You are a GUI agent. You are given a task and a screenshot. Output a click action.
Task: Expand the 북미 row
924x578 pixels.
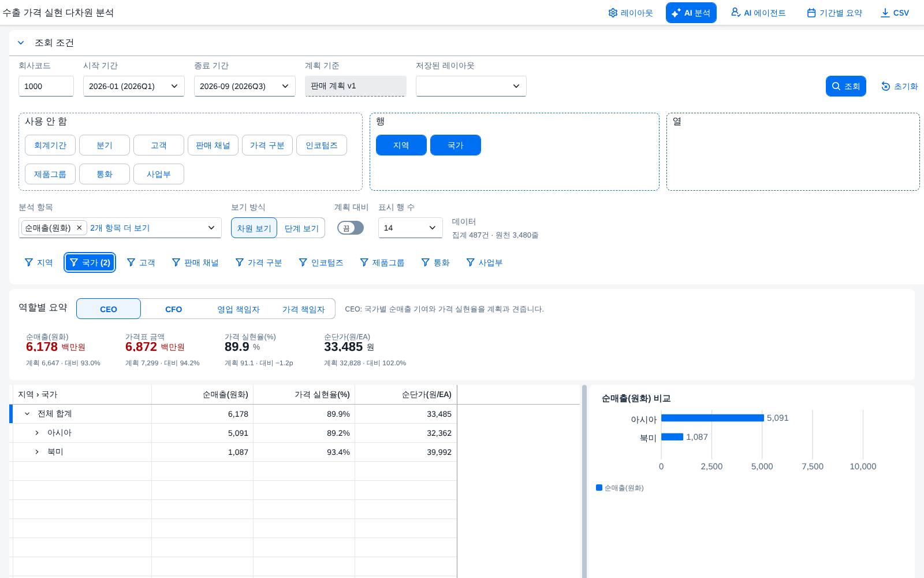click(37, 452)
